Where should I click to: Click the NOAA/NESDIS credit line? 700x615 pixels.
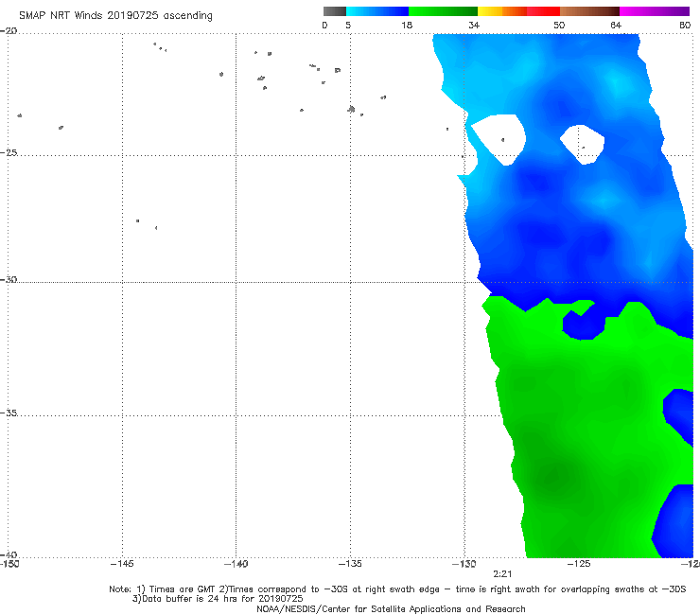point(391,608)
